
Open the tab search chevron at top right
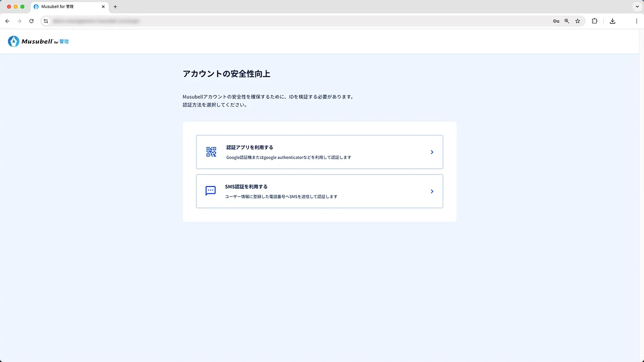click(x=637, y=6)
